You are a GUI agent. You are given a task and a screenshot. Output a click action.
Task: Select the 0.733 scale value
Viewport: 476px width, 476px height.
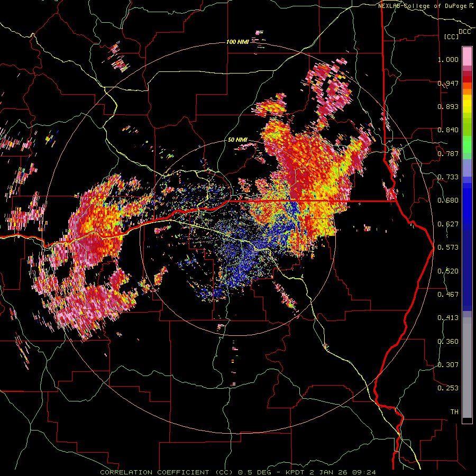point(448,177)
